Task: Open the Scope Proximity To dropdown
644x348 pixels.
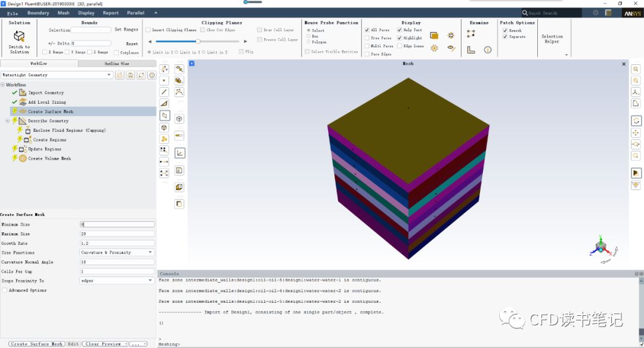Action: [150, 281]
